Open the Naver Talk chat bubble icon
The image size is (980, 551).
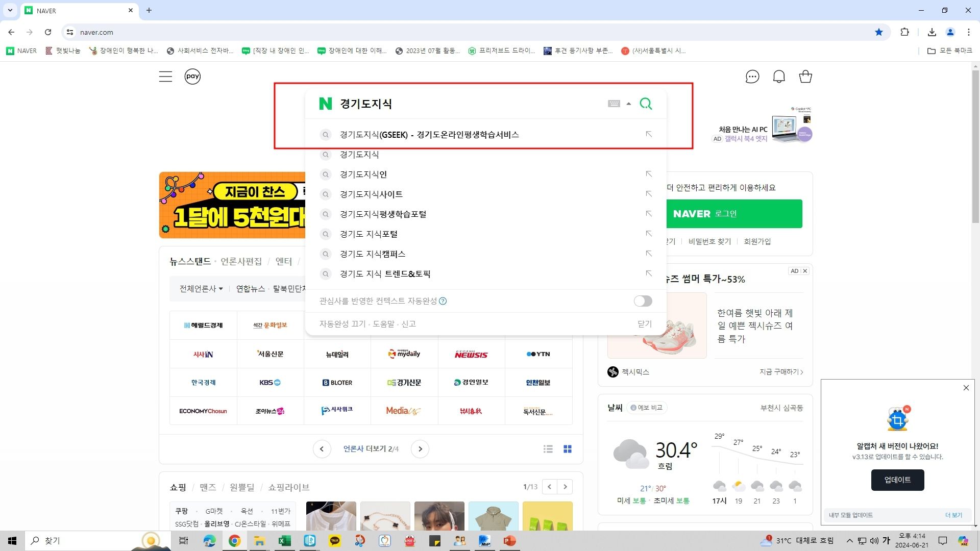(752, 77)
